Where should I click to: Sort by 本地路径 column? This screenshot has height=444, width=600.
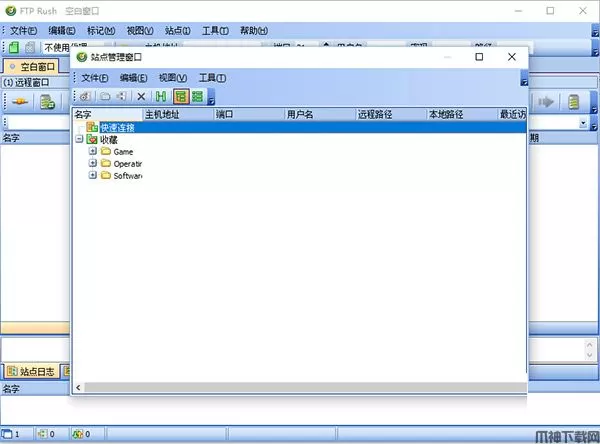click(x=462, y=114)
